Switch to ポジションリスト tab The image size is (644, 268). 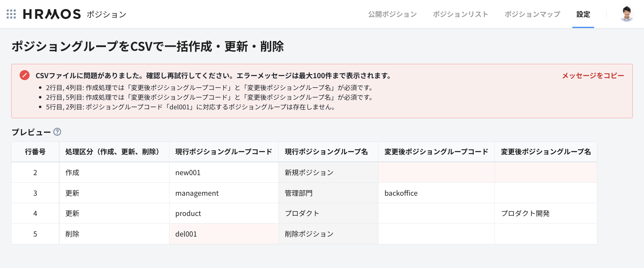tap(460, 14)
